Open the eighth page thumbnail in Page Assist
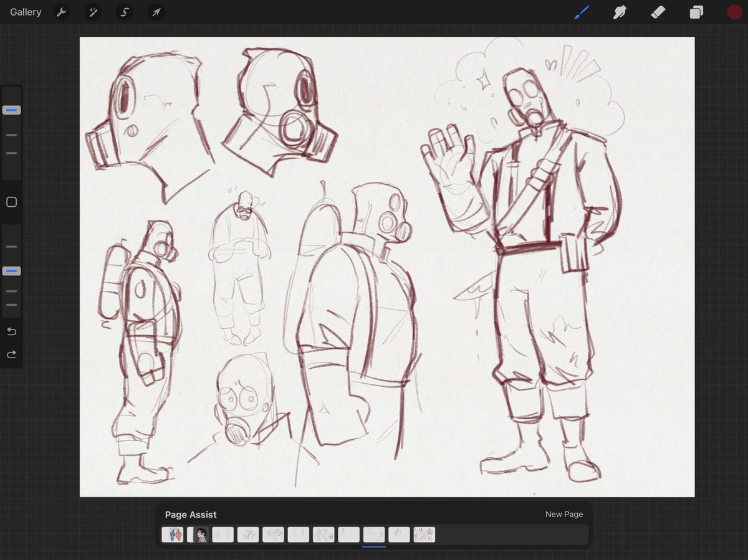 (349, 534)
